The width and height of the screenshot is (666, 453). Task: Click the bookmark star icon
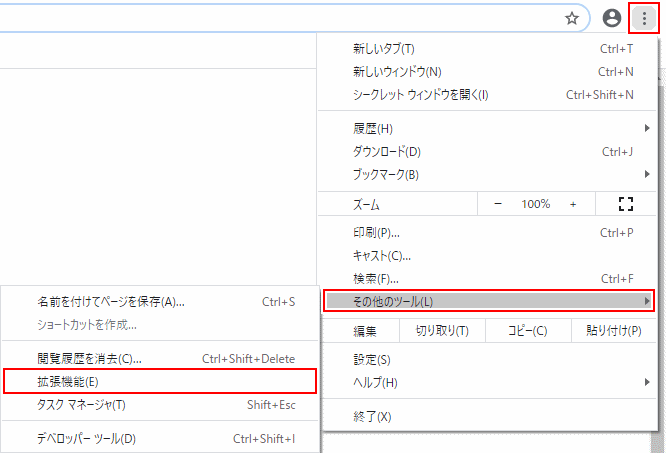tap(572, 18)
